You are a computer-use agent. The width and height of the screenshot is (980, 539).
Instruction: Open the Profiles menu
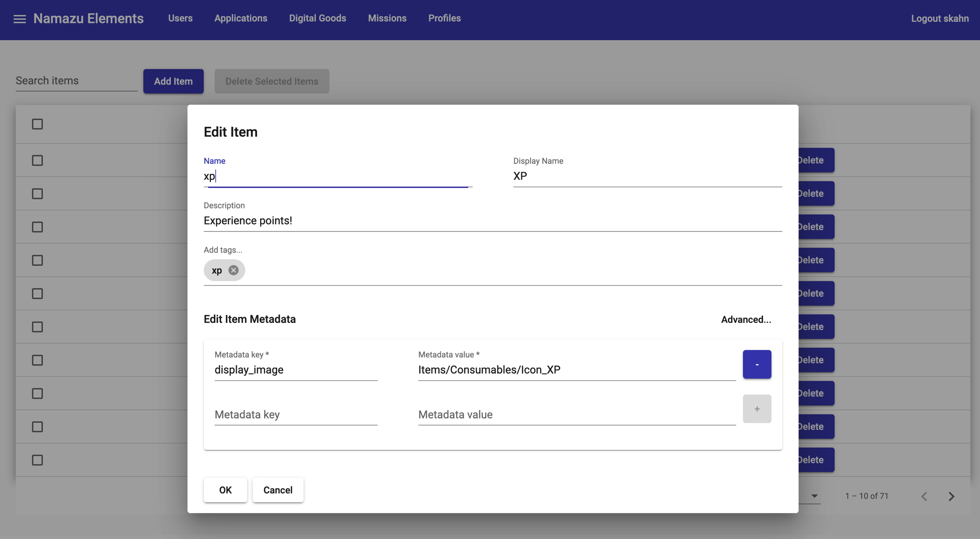click(444, 19)
